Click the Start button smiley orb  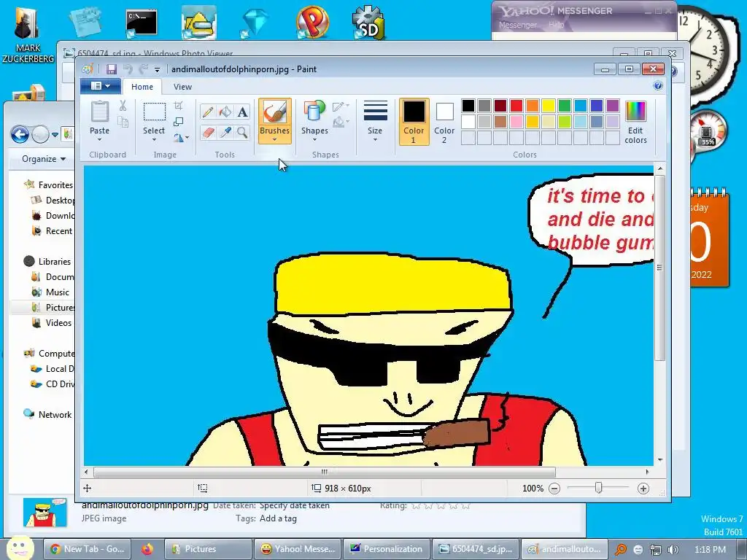pyautogui.click(x=20, y=548)
